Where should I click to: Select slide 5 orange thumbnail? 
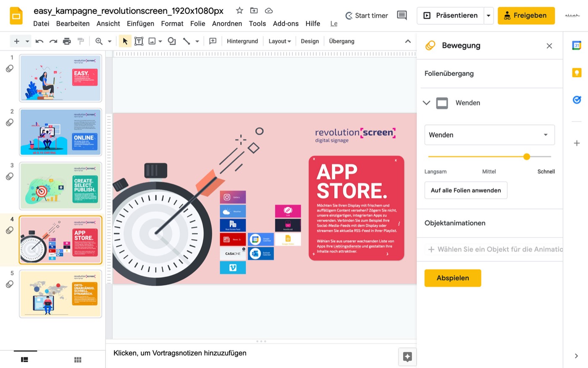pos(60,294)
